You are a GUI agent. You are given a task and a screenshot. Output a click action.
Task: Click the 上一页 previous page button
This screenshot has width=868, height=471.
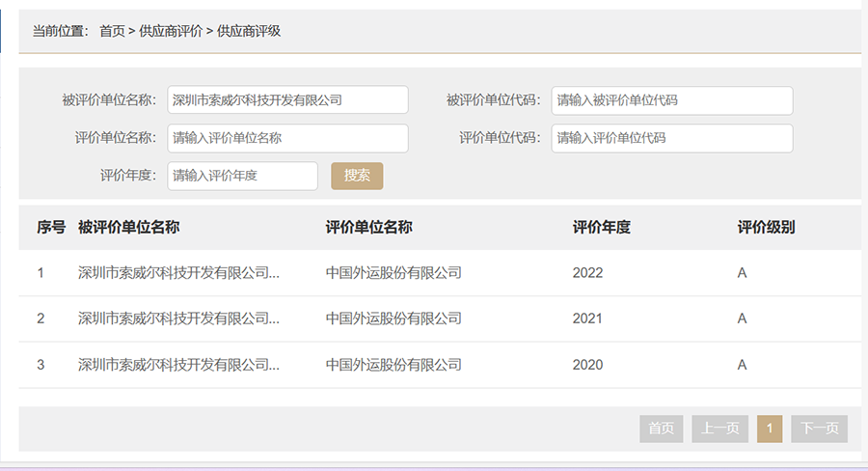[719, 429]
